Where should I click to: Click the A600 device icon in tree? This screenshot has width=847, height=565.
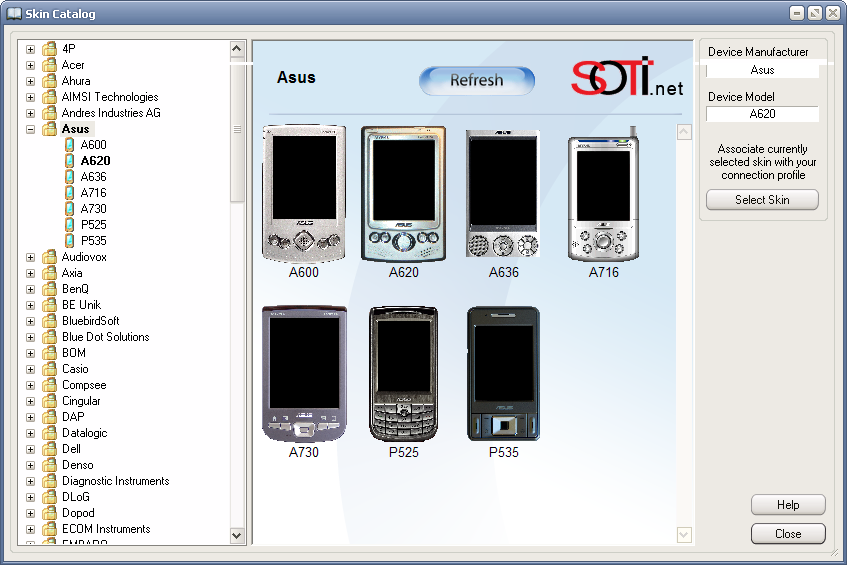click(x=69, y=145)
